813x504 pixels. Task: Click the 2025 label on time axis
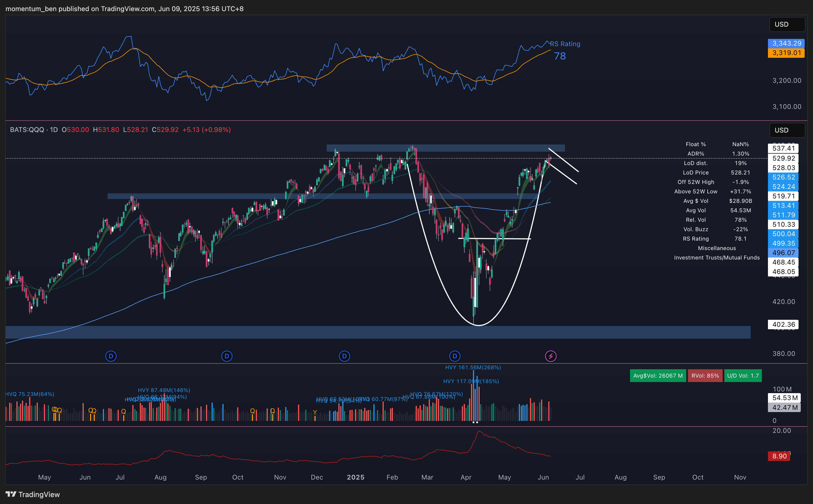356,477
